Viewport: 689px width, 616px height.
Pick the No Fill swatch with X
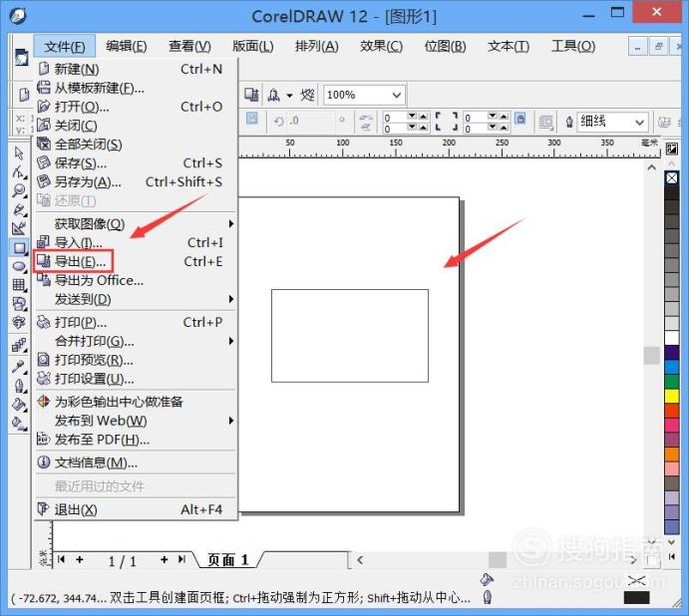click(671, 178)
